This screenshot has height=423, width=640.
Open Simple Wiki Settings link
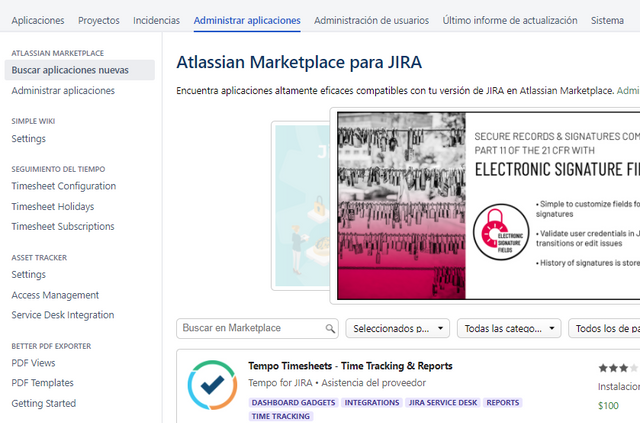pos(29,139)
